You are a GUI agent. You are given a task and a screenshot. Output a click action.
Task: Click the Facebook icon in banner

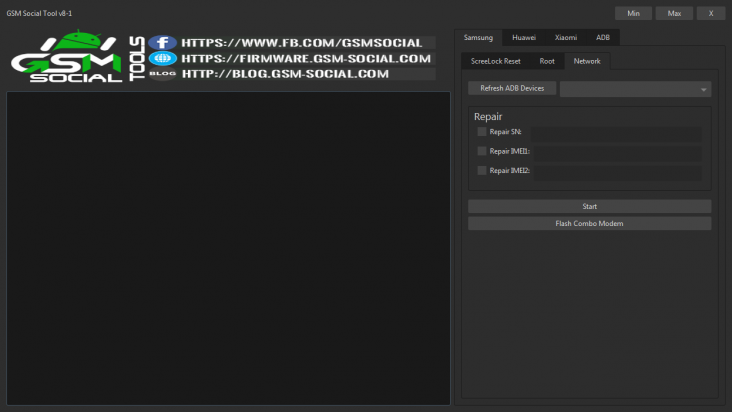pyautogui.click(x=162, y=42)
